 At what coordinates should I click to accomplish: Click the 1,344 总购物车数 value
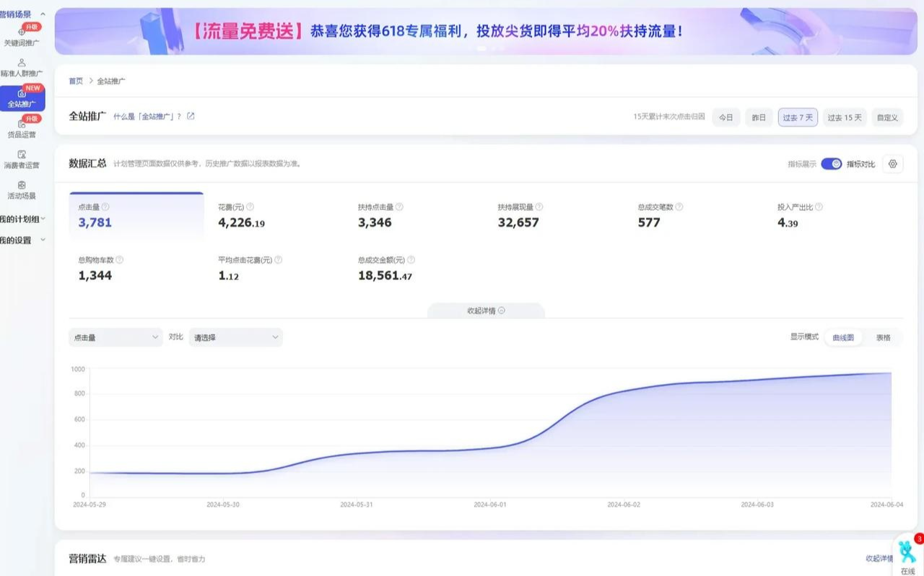click(95, 276)
